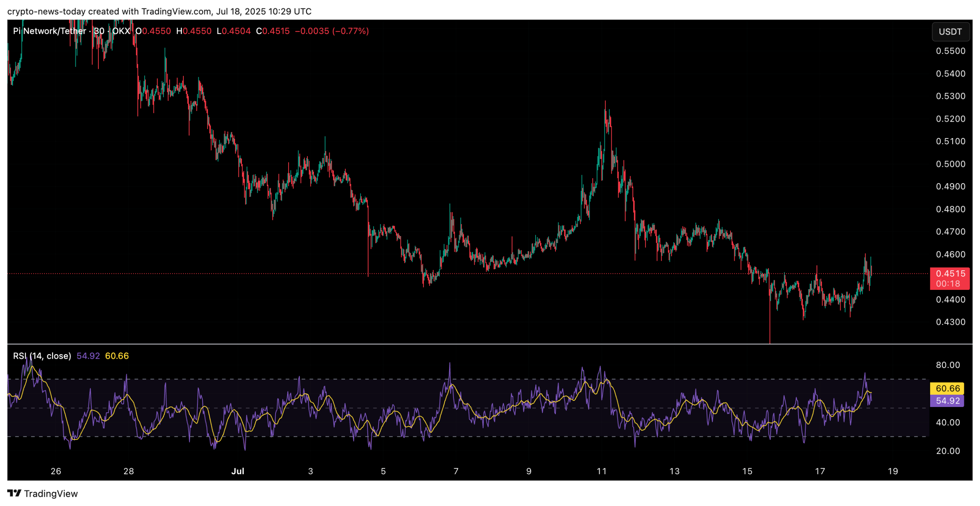The height and width of the screenshot is (506, 980).
Task: Click the TradingView brand text at bottom
Action: 51,494
